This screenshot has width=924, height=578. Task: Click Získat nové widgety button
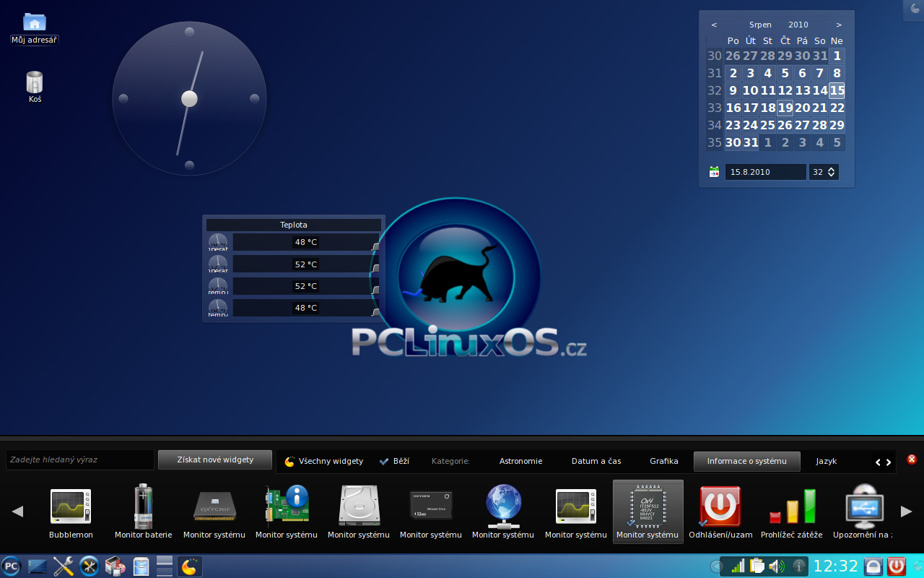pyautogui.click(x=215, y=460)
